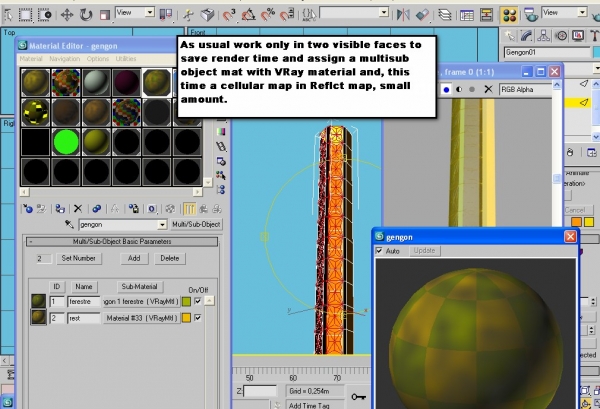Viewport: 600px width, 409px height.
Task: Click the Delete sub-material button
Action: coord(170,258)
